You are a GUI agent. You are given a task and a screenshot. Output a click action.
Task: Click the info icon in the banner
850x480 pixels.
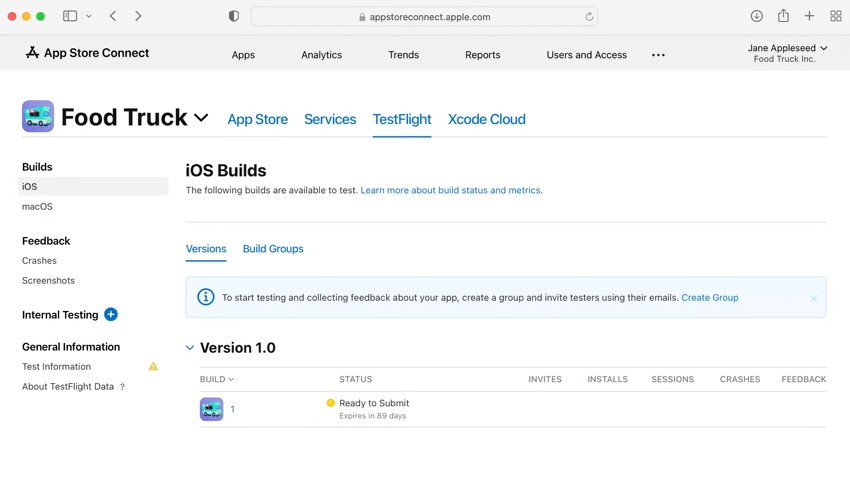205,297
